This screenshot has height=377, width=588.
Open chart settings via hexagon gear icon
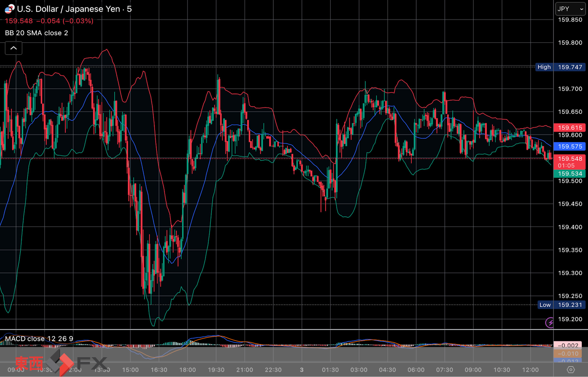click(x=571, y=370)
